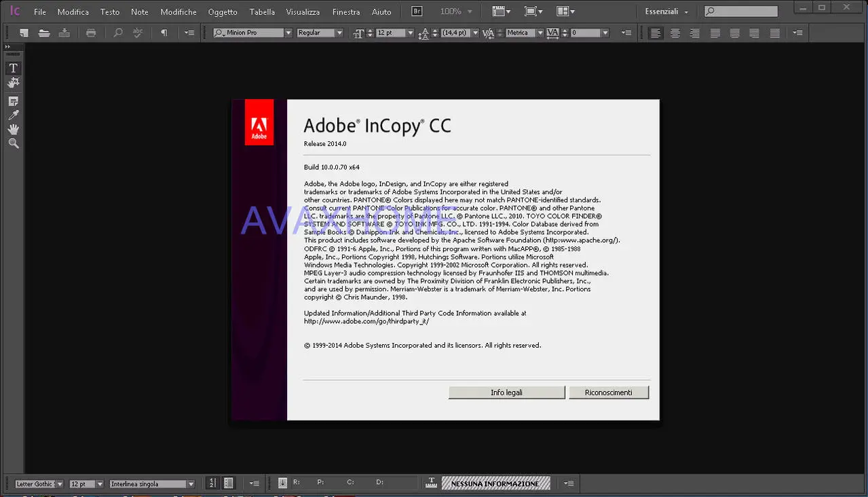
Task: Click the Open folder icon
Action: click(44, 33)
